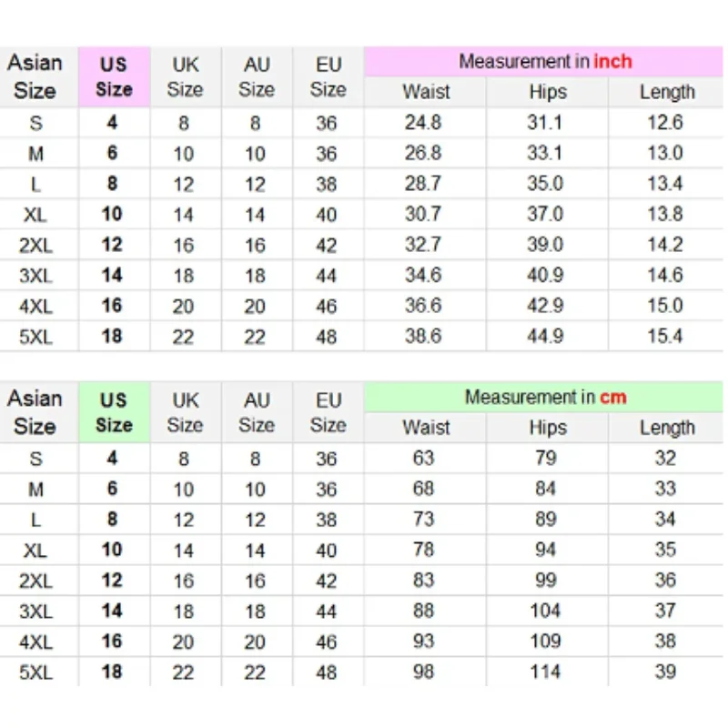Click the "Measurement in inch" header

coord(544,62)
